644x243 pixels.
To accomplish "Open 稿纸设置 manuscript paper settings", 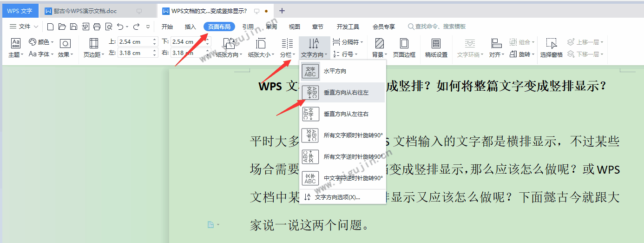I will point(436,48).
